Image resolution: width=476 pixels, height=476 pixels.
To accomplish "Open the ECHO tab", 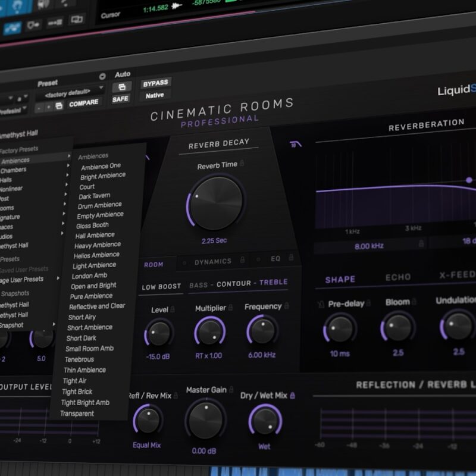I will [x=398, y=277].
